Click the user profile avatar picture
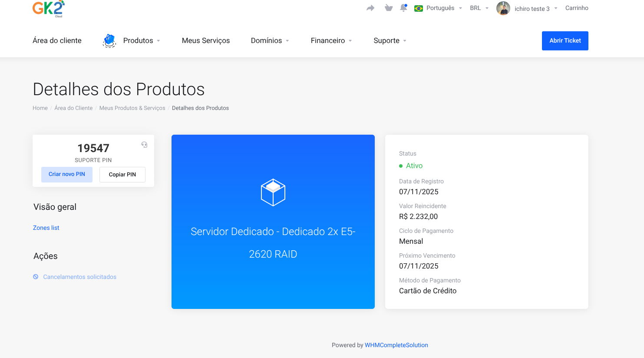The height and width of the screenshot is (358, 644). point(503,8)
